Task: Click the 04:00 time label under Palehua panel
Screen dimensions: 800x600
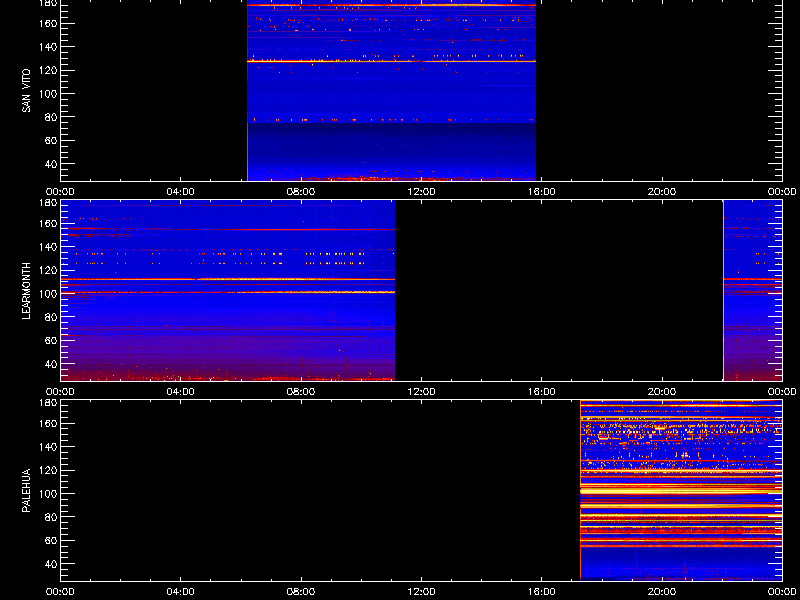Action: (181, 592)
